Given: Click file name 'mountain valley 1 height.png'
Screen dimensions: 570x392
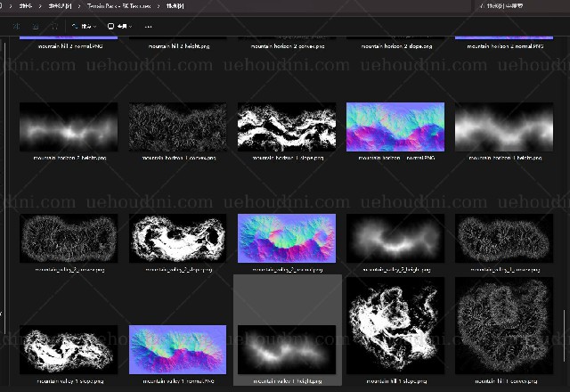Looking at the screenshot, I should coord(287,381).
